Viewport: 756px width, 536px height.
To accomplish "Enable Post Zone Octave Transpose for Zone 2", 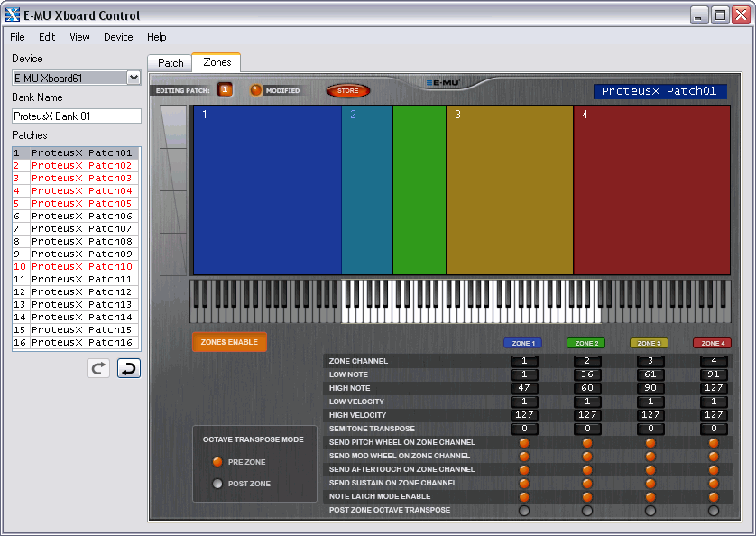I will click(x=587, y=510).
